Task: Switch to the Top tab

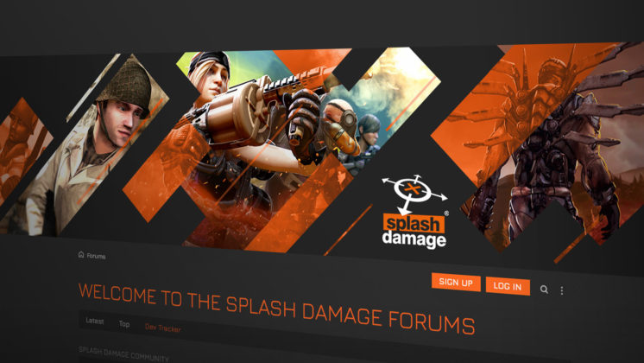Action: [124, 324]
